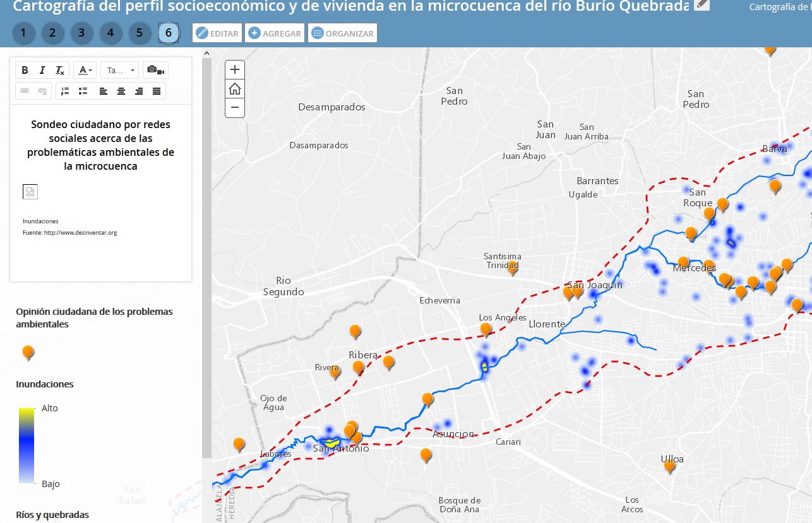Viewport: 812px width, 523px height.
Task: Align text to the right
Action: pyautogui.click(x=139, y=91)
